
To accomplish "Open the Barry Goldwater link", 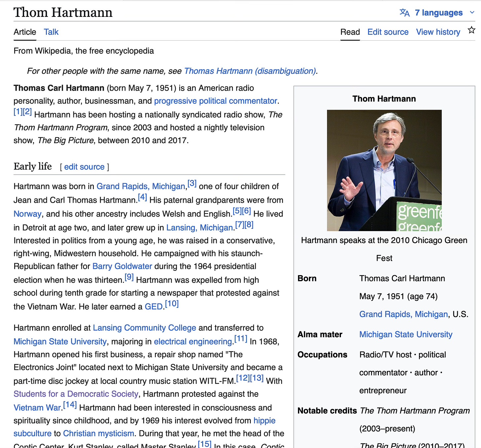I will [x=122, y=266].
